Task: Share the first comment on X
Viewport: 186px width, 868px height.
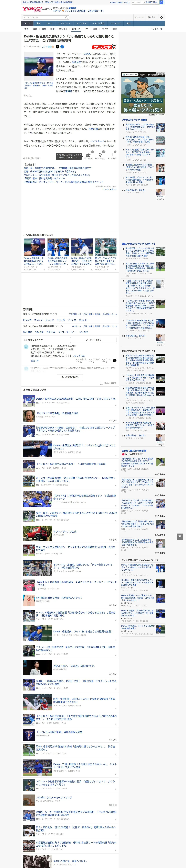Action: click(115, 361)
